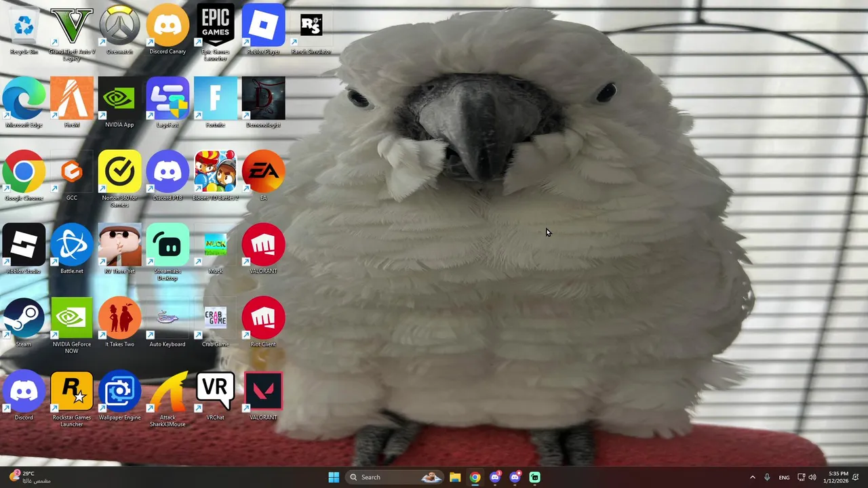This screenshot has width=868, height=488.
Task: Open taskbar Discord with the red dot badge
Action: coord(515,477)
